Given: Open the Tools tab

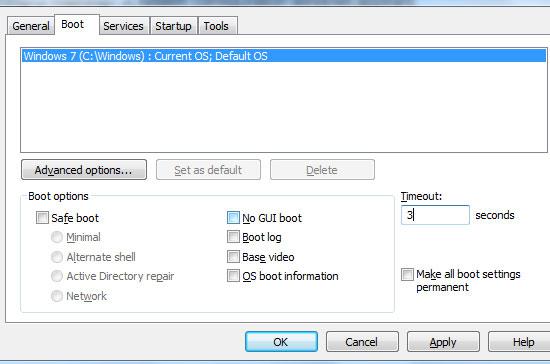Looking at the screenshot, I should (217, 26).
